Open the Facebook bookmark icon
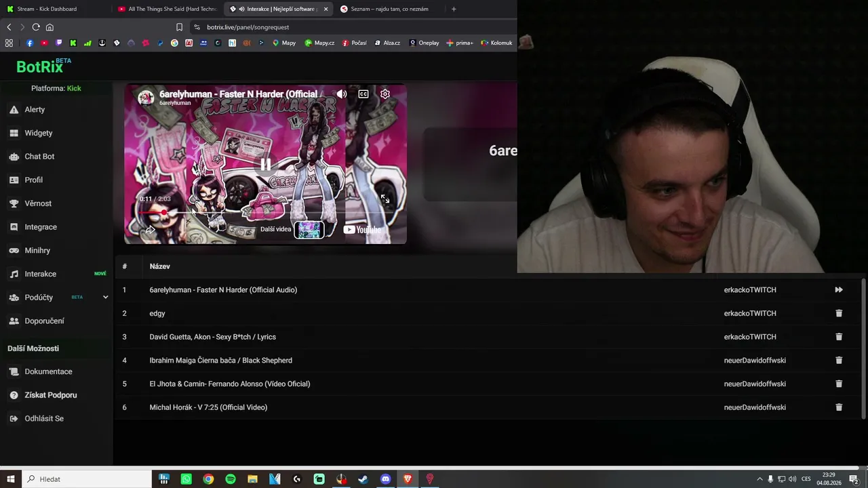This screenshot has width=868, height=488. (x=30, y=43)
